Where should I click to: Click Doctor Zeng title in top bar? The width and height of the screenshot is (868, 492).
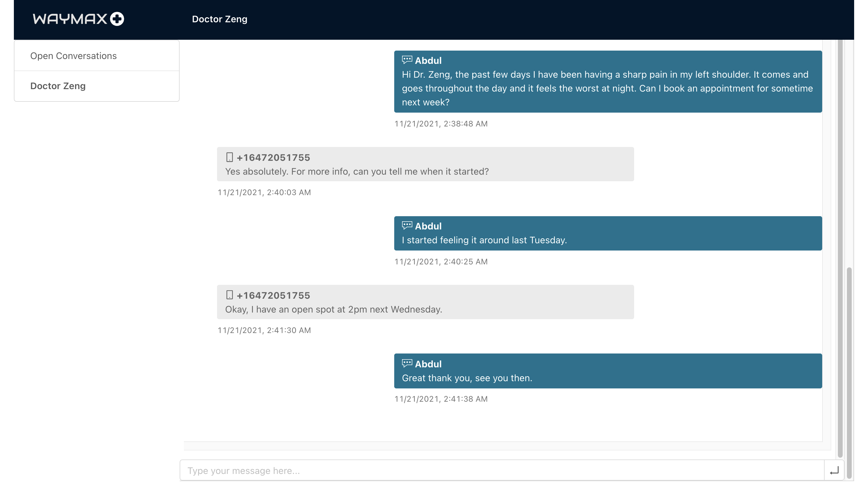point(219,19)
